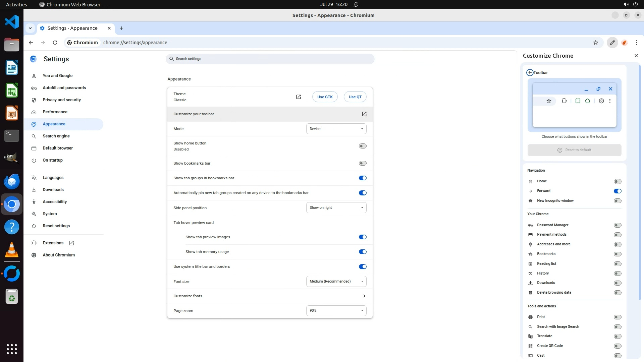Close the Customize Chrome side panel

coord(636,56)
